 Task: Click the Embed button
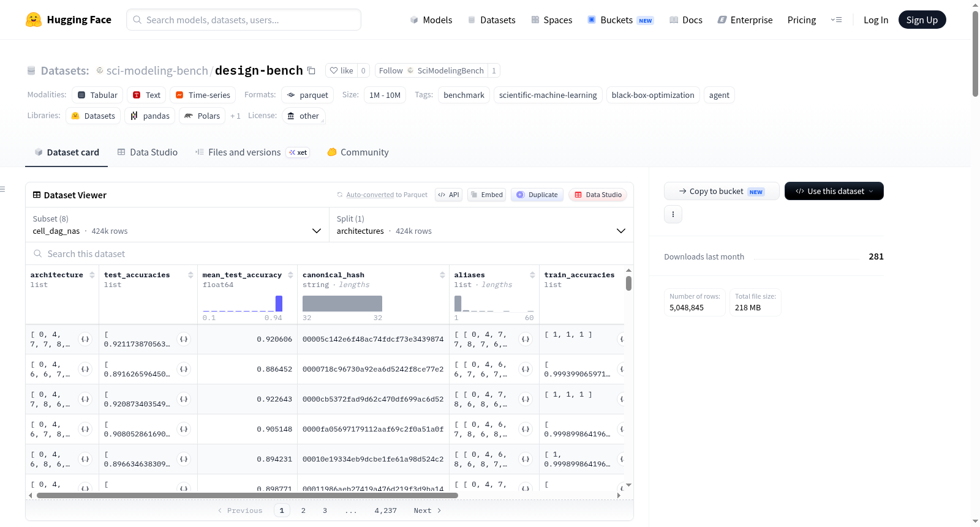coord(486,195)
